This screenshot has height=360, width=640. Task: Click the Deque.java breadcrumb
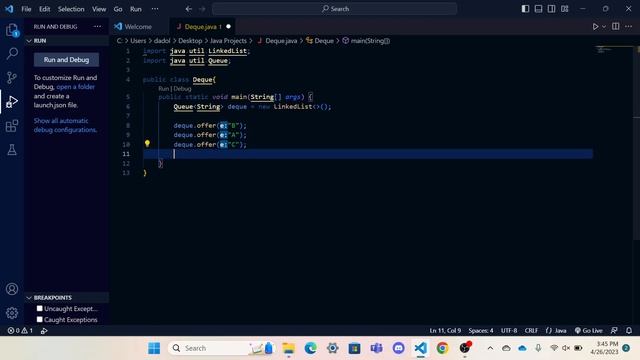coord(278,41)
